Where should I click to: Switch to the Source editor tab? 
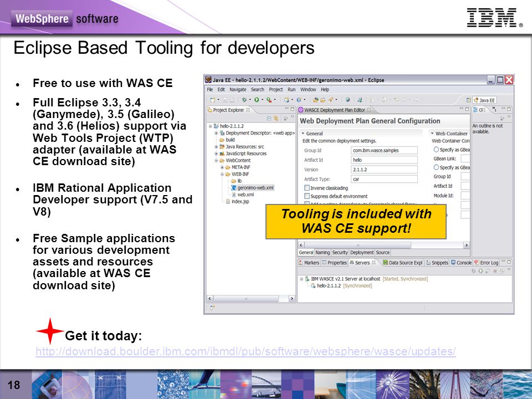[383, 253]
